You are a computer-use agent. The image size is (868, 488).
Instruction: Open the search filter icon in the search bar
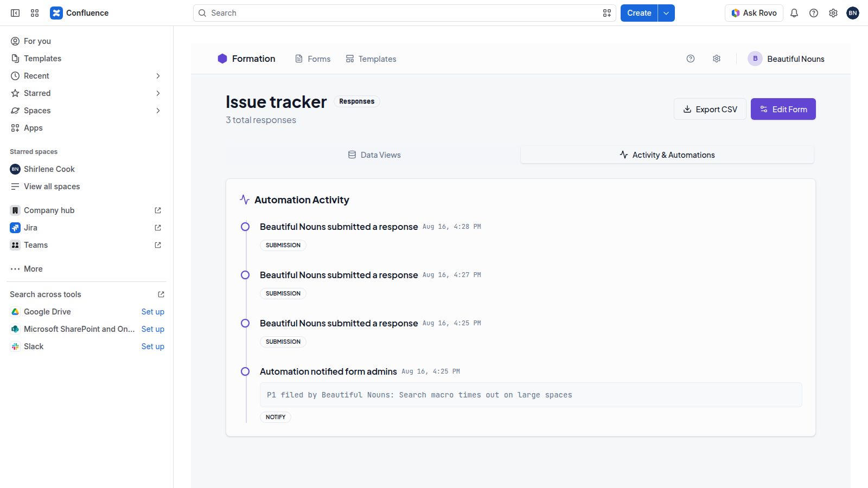[x=607, y=13]
